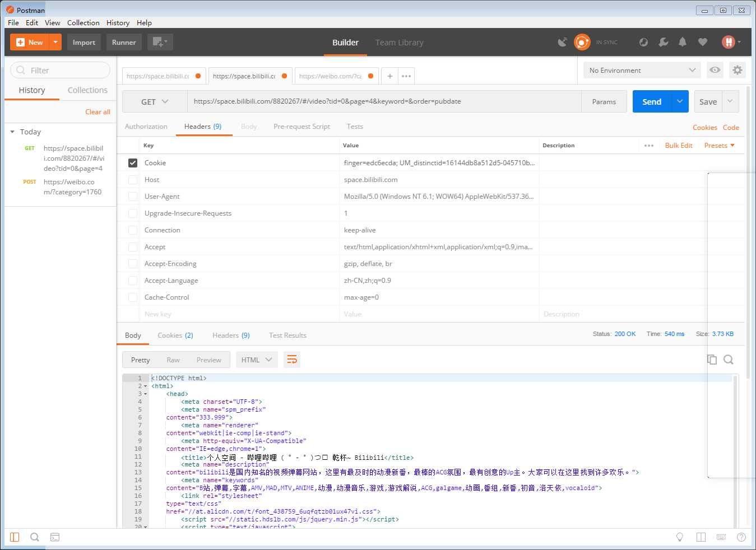Viewport: 756px width, 550px height.
Task: Open the Collection menu
Action: (x=83, y=23)
